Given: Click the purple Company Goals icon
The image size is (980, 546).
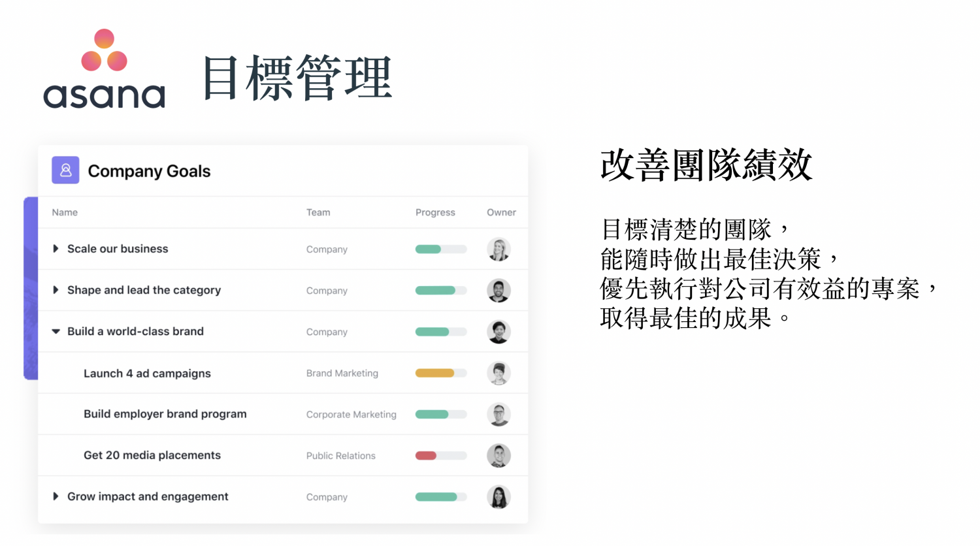Looking at the screenshot, I should point(65,170).
